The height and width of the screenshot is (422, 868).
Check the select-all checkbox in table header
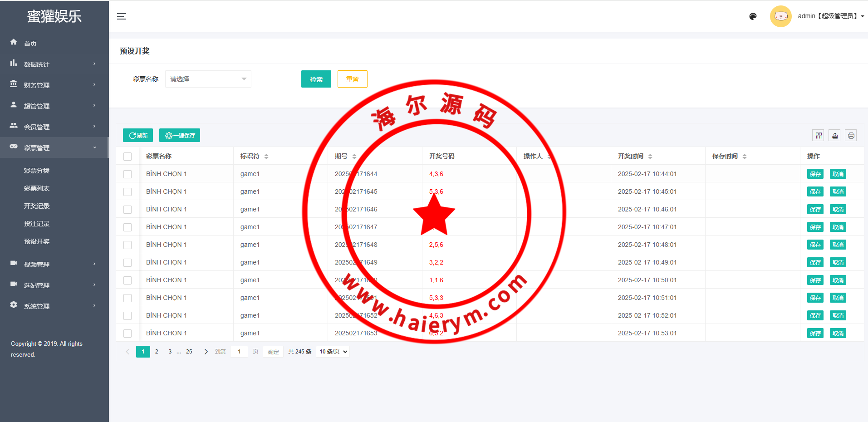(128, 157)
